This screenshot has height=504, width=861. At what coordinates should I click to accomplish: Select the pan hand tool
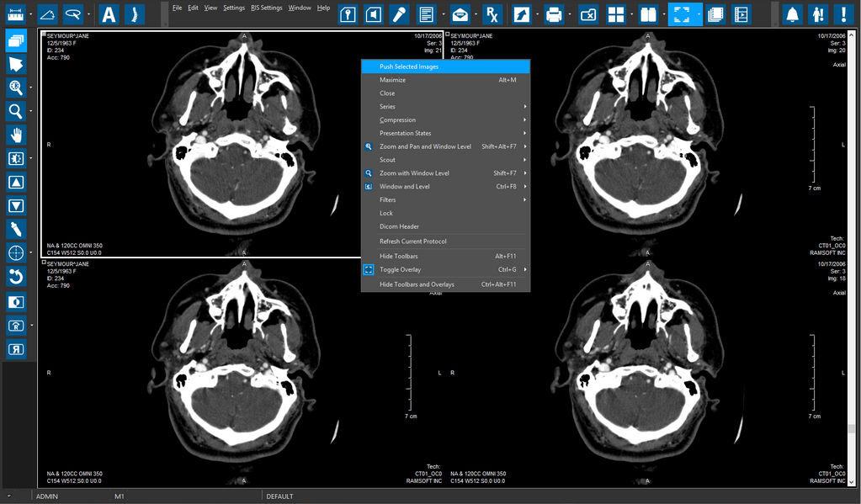coord(16,135)
